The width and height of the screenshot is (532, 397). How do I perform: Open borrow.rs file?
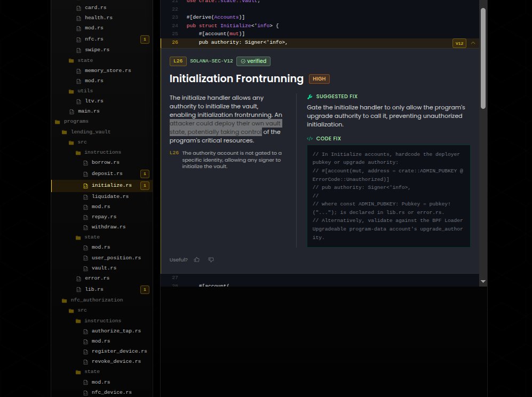tap(106, 163)
